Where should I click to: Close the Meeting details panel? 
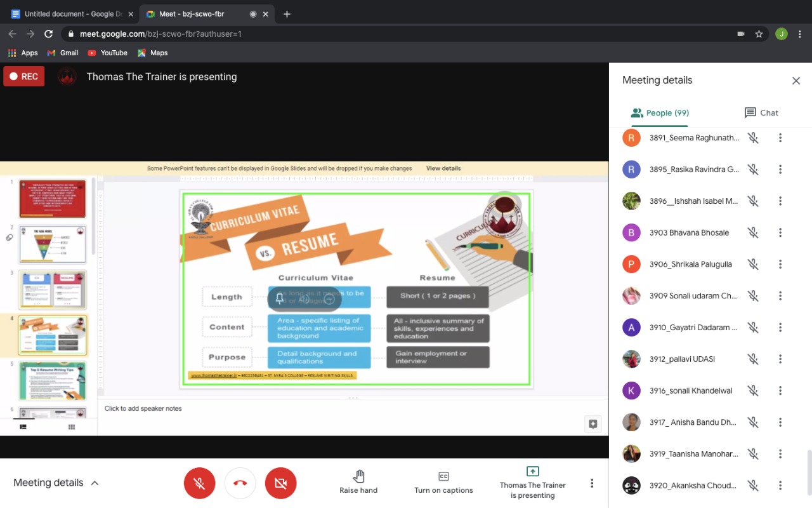796,81
